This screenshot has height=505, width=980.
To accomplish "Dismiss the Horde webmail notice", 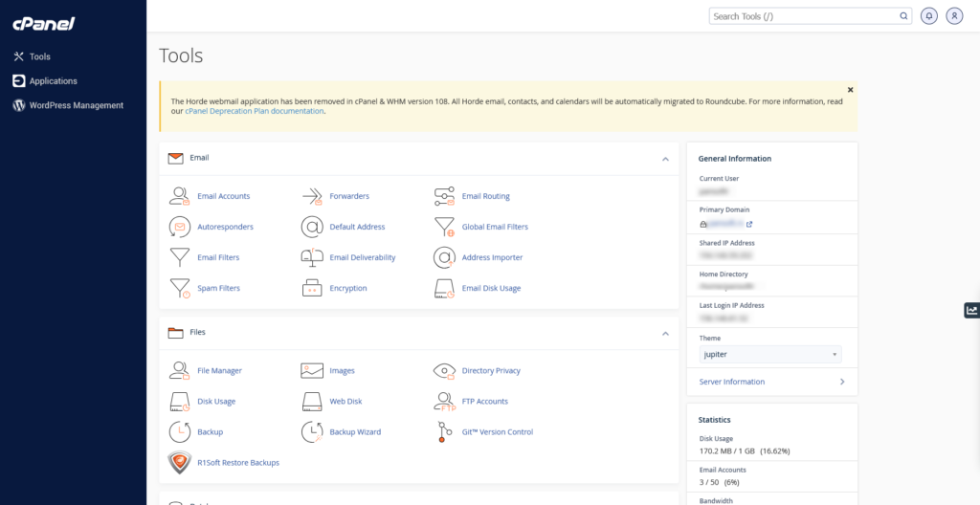I will [850, 90].
